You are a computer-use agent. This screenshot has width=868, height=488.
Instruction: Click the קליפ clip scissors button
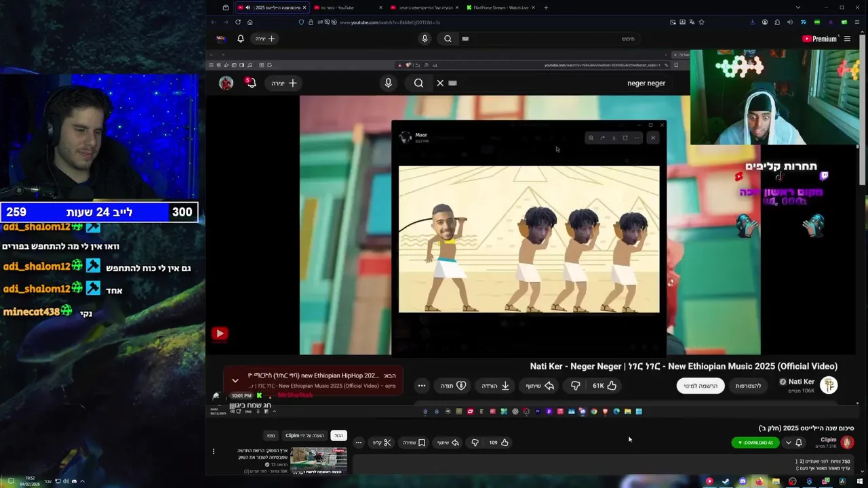click(382, 443)
